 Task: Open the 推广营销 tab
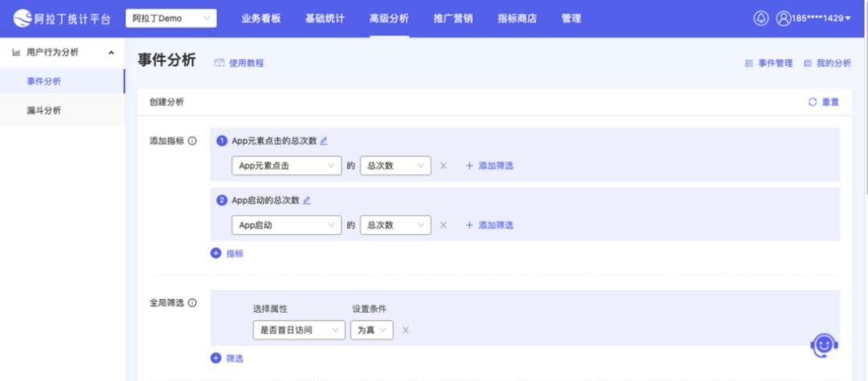(x=453, y=18)
